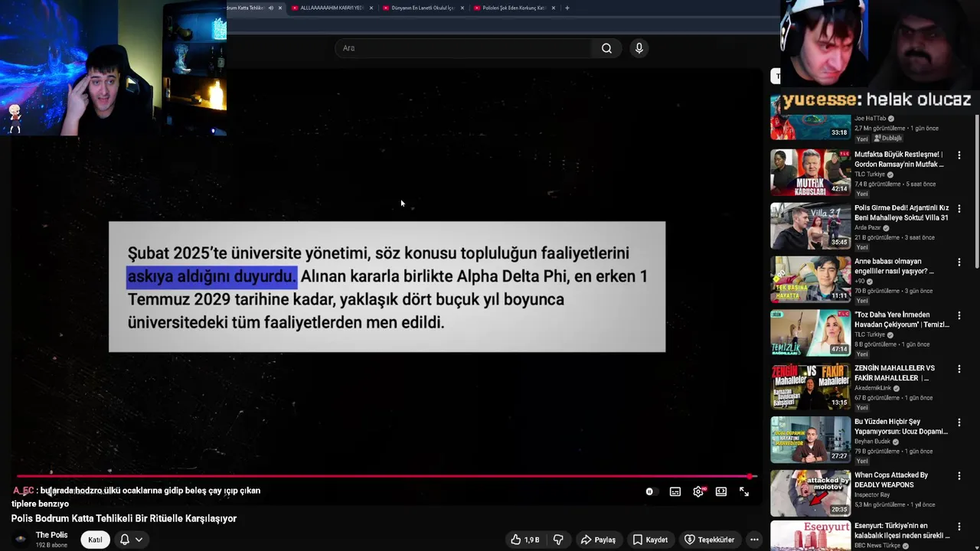Open the Zengin vs Fakir Mahalleler thumbnail

pyautogui.click(x=810, y=386)
